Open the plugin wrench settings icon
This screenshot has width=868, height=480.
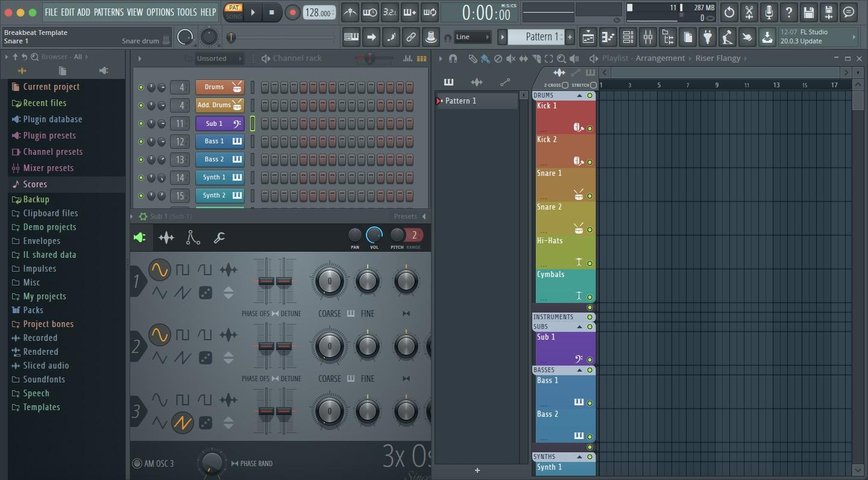pyautogui.click(x=219, y=237)
